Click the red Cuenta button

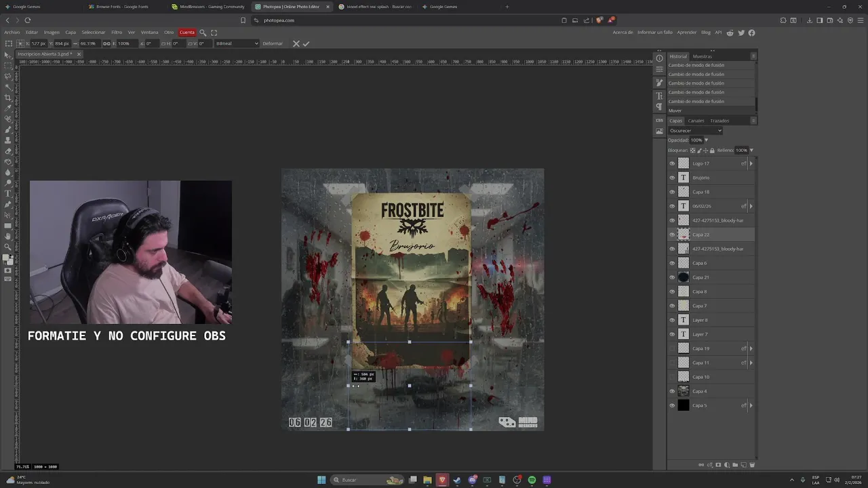pos(186,33)
